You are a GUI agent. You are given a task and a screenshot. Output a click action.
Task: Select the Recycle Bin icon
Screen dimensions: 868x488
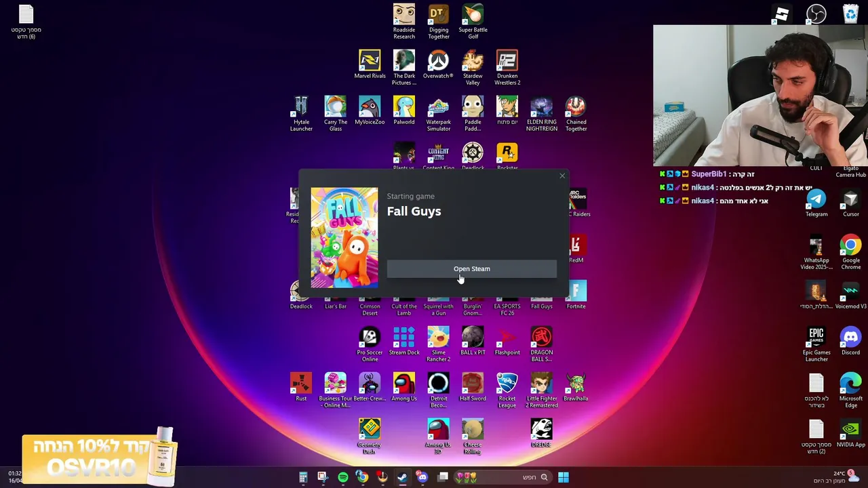pos(850,14)
